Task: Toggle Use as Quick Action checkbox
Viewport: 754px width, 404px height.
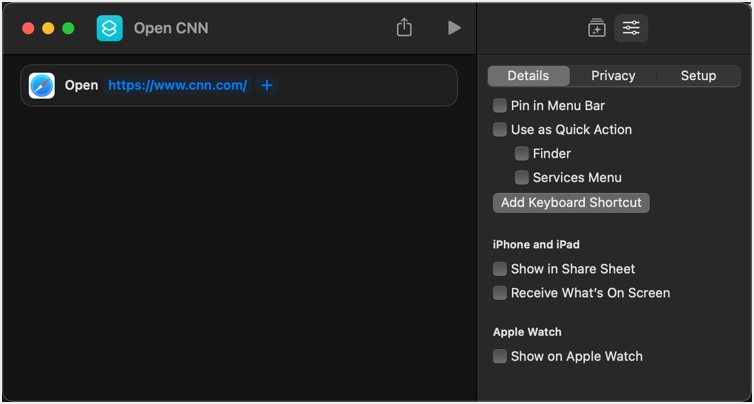Action: point(500,130)
